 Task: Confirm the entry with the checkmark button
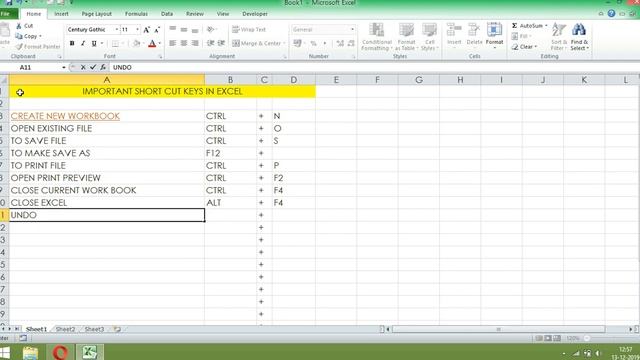[x=93, y=67]
